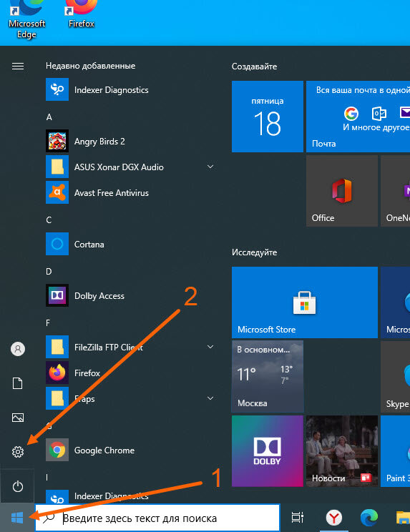The height and width of the screenshot is (532, 410).
Task: Open the Dolby tile
Action: (x=268, y=451)
